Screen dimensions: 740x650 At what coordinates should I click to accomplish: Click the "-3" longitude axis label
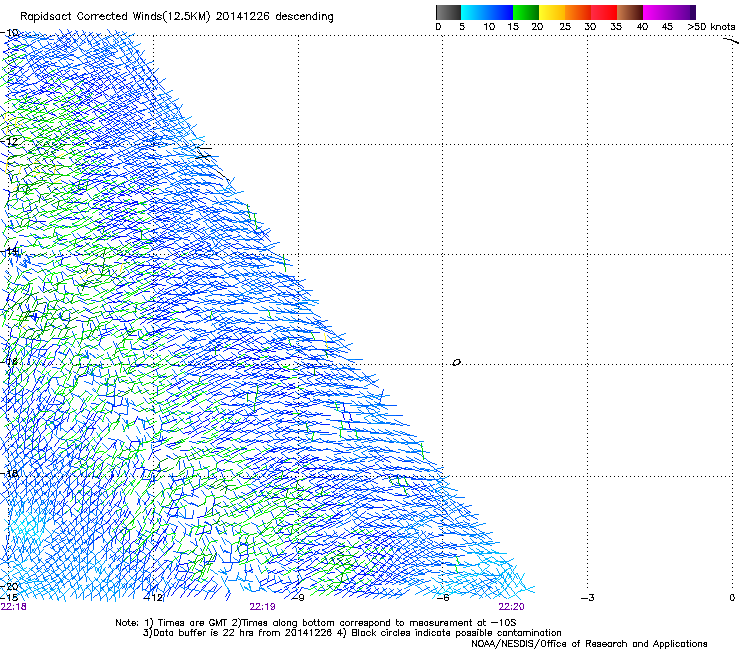588,598
